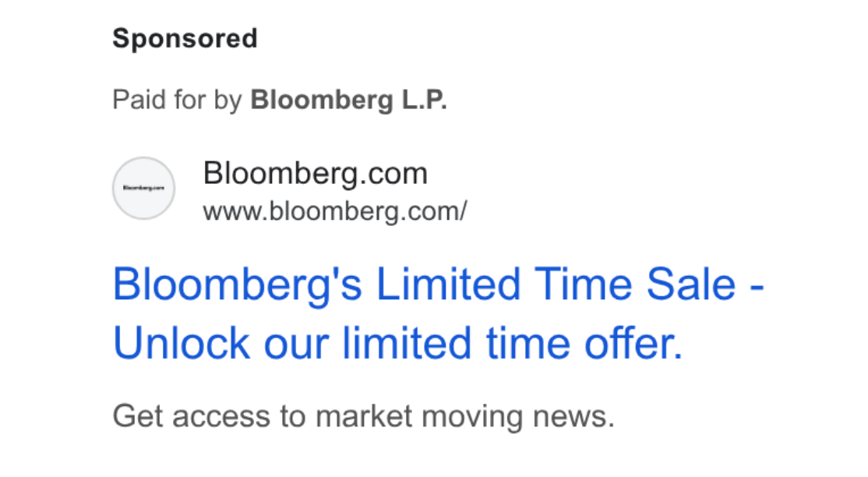Click the tiny Bloomberg.com text inside the round logo

click(x=144, y=189)
